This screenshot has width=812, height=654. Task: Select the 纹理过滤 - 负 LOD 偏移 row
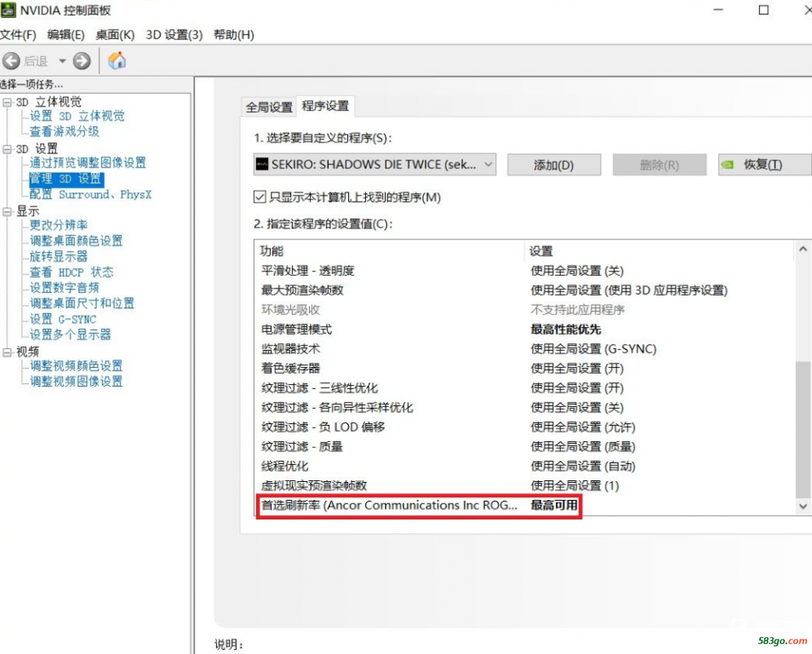(x=524, y=427)
